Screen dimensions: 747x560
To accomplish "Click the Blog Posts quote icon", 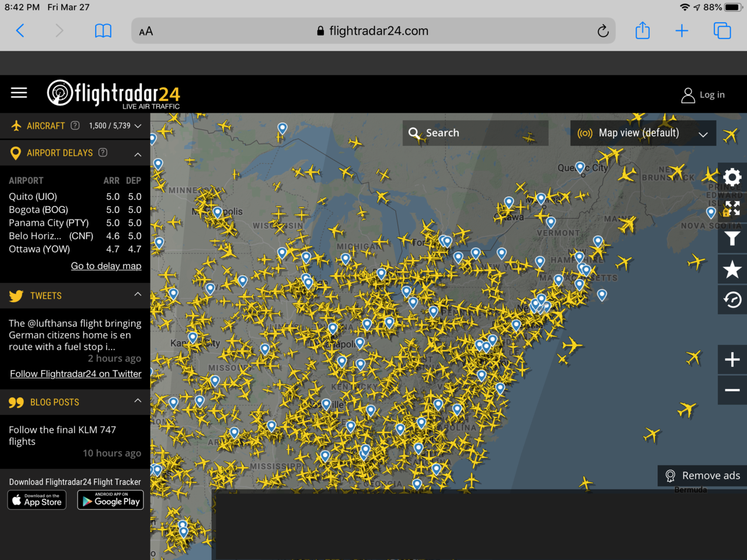I will pyautogui.click(x=16, y=402).
